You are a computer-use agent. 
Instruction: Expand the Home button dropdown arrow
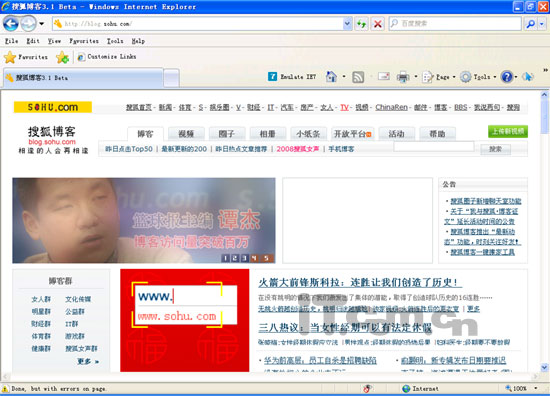(x=344, y=76)
